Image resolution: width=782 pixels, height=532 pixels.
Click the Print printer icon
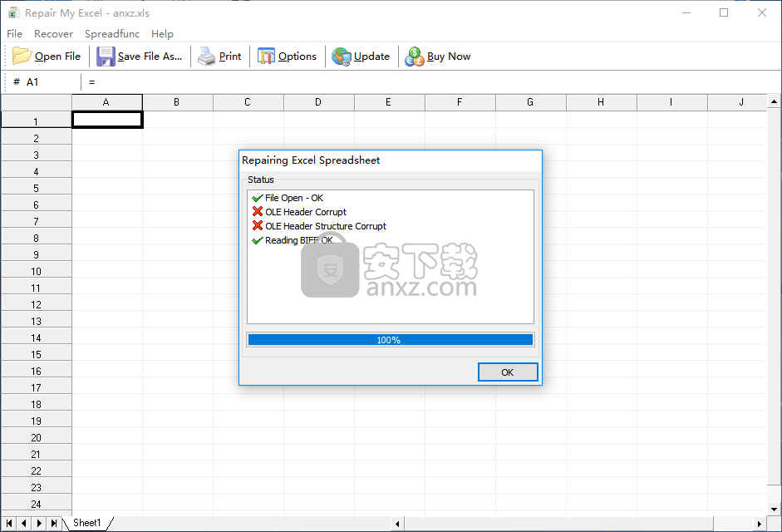point(206,57)
